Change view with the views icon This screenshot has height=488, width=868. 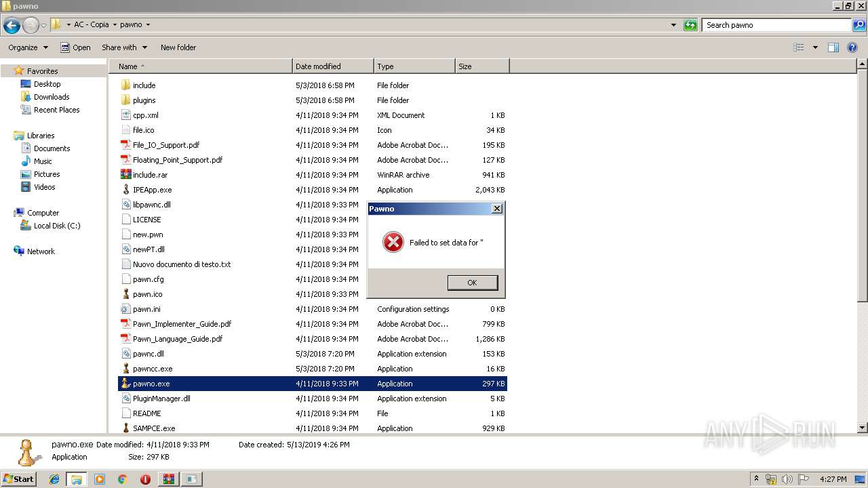click(x=799, y=47)
